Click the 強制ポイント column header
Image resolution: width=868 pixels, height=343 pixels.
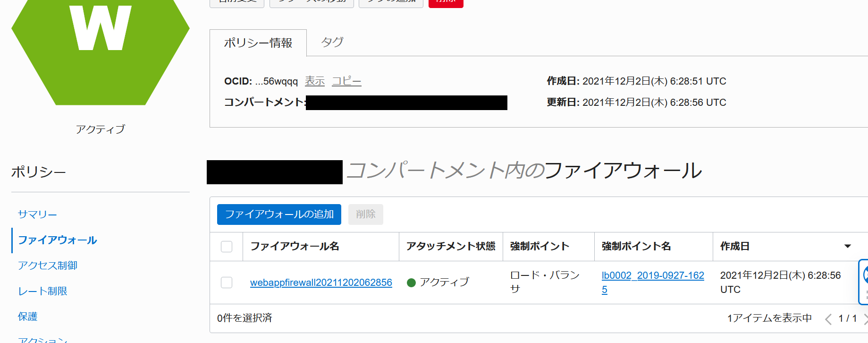(x=539, y=246)
